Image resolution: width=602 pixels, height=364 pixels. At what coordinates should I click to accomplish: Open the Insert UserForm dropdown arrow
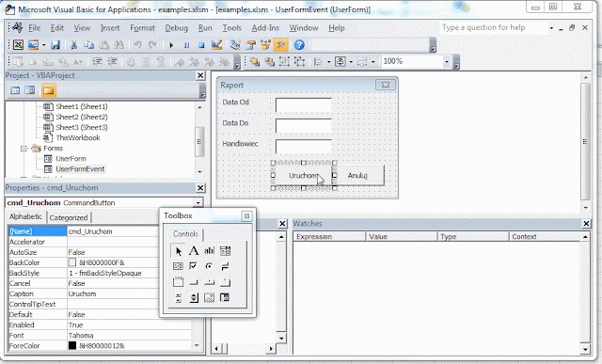[x=44, y=45]
